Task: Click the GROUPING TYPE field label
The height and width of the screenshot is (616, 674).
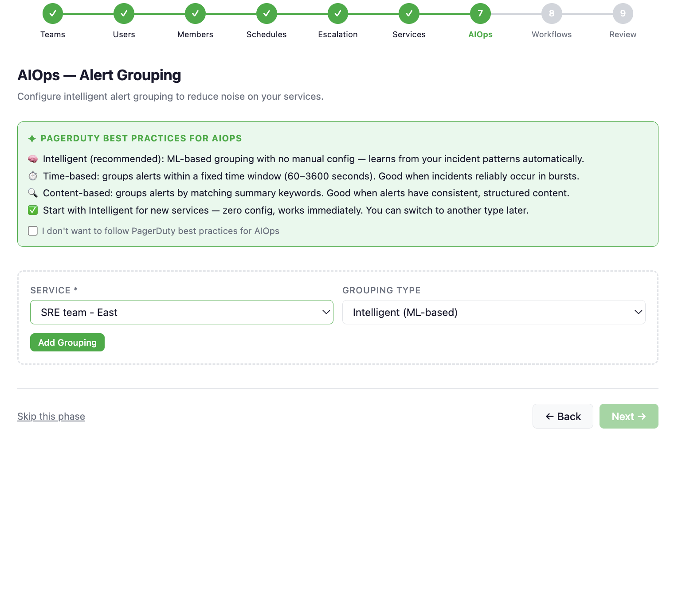Action: point(381,290)
